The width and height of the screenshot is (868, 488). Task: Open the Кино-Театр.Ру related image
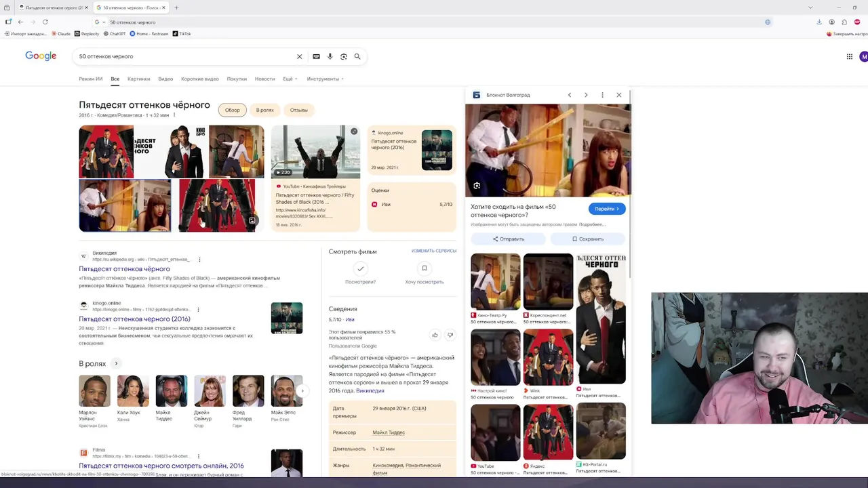pos(496,281)
